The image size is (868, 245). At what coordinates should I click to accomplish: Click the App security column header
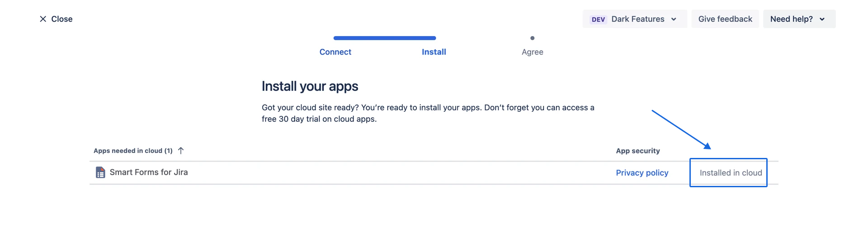[637, 151]
